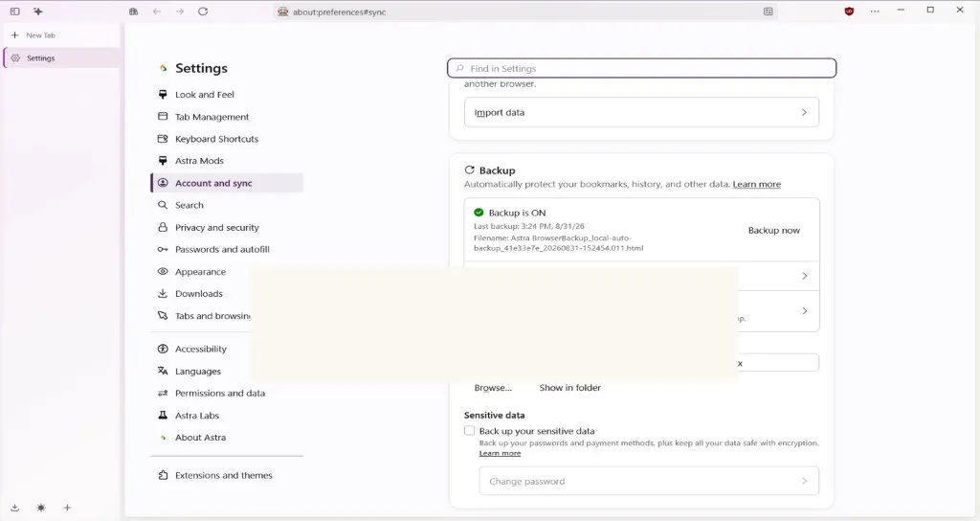Toggle the sun theme icon at bottom

tap(41, 508)
